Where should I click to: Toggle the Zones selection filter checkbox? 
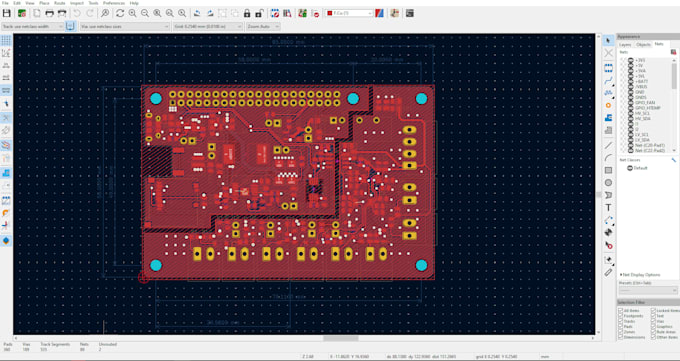[621, 331]
